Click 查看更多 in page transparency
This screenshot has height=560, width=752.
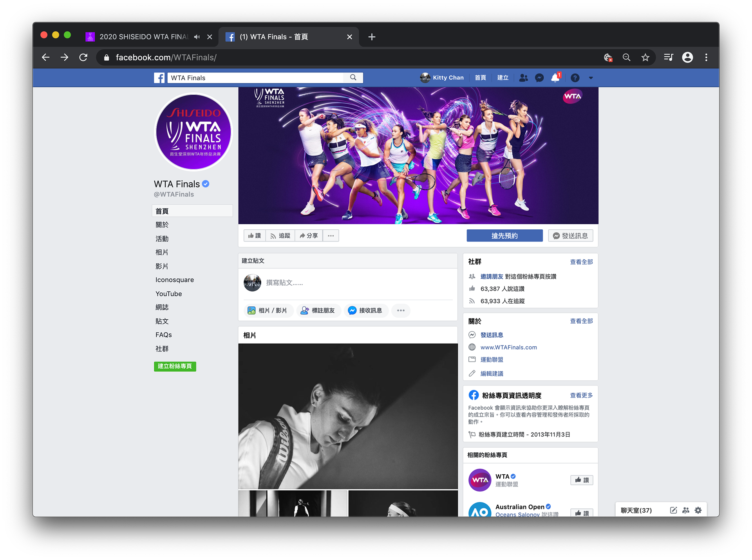(x=581, y=395)
